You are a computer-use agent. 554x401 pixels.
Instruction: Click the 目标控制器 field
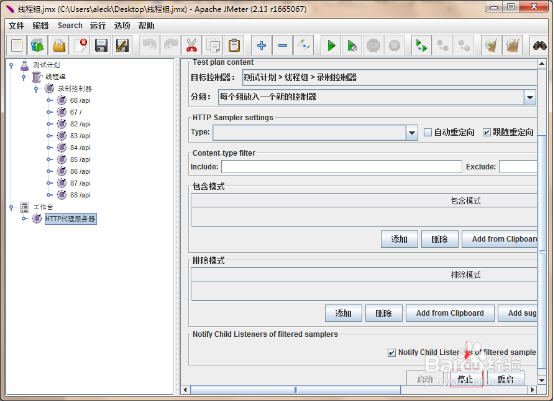[x=389, y=77]
